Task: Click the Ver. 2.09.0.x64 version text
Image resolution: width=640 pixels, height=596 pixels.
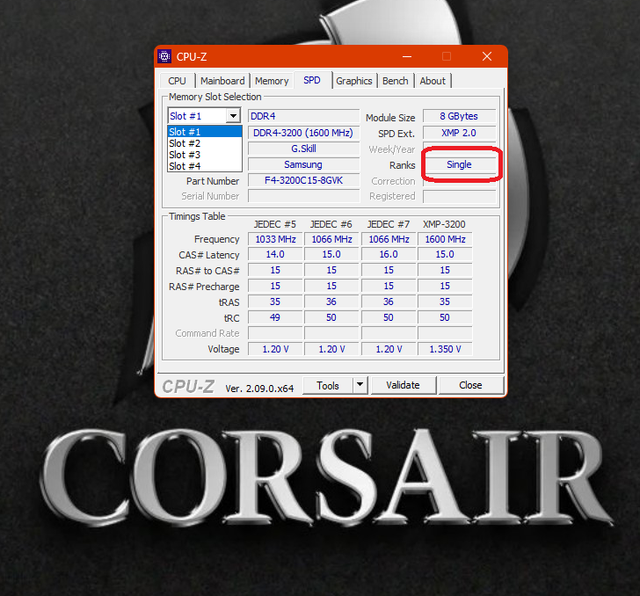Action: coord(260,388)
